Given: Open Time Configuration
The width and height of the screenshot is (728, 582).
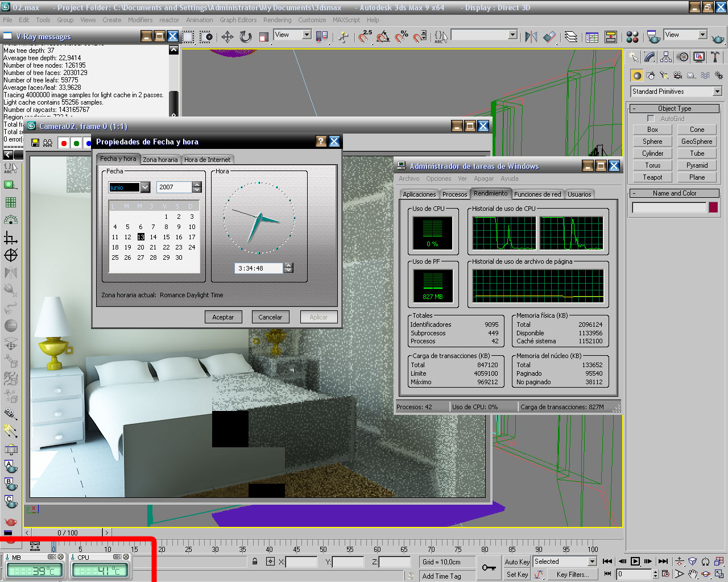Looking at the screenshot, I should pyautogui.click(x=667, y=574).
